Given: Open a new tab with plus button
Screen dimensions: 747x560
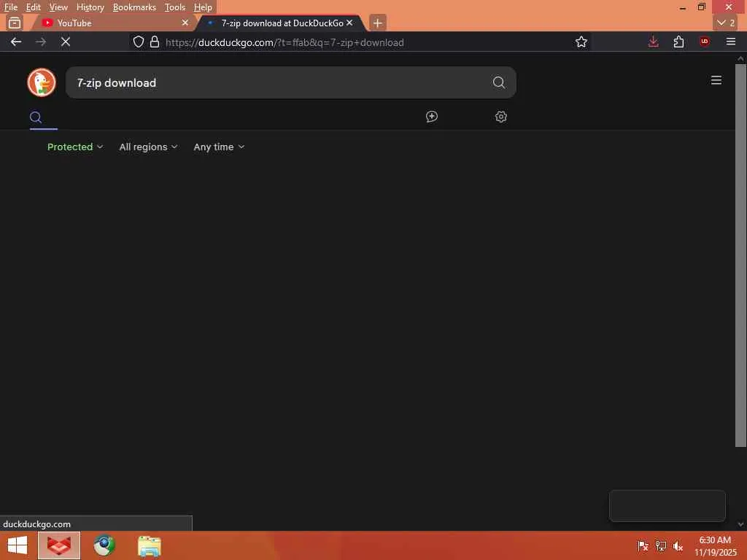Looking at the screenshot, I should (x=377, y=23).
